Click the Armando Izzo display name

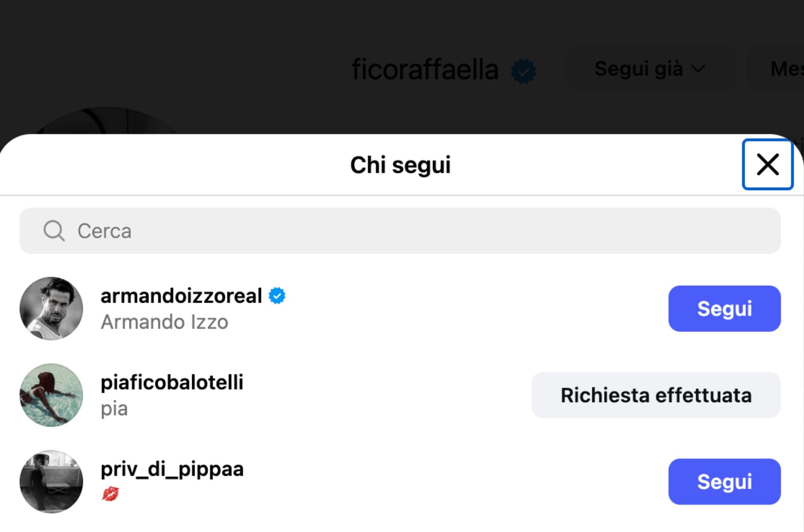pyautogui.click(x=164, y=322)
